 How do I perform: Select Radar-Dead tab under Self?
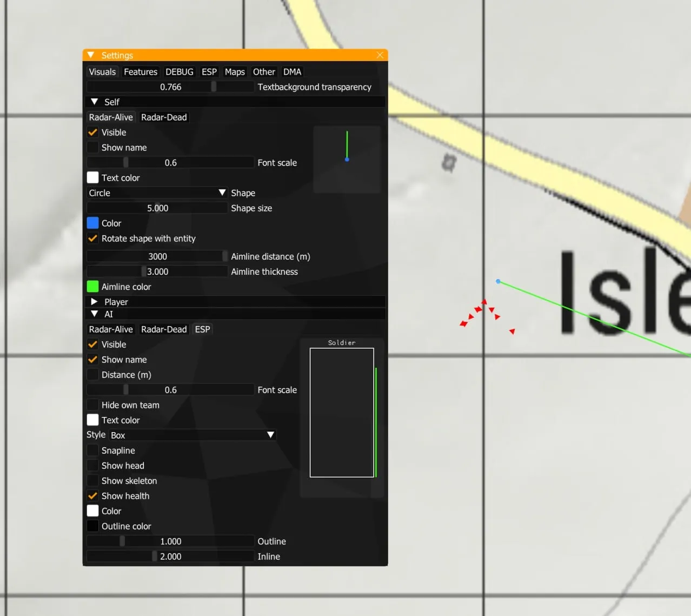164,117
